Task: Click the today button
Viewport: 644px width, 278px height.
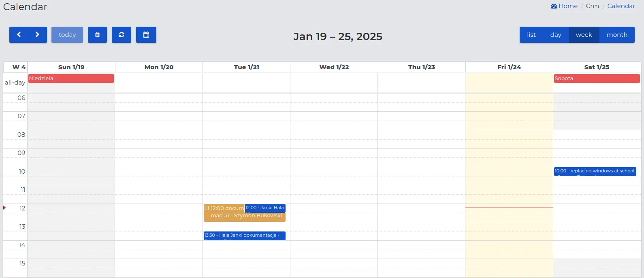Action: 67,35
